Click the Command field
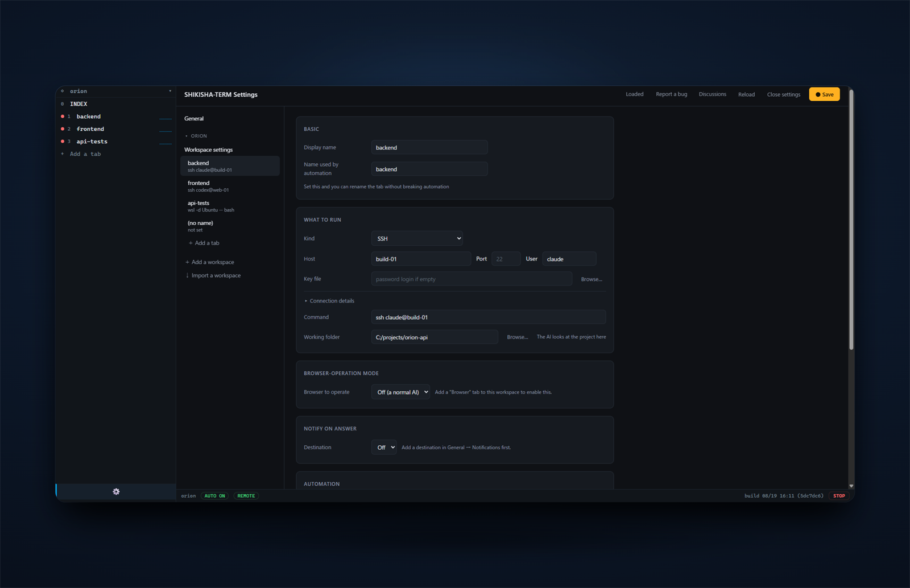The width and height of the screenshot is (910, 588). 489,317
